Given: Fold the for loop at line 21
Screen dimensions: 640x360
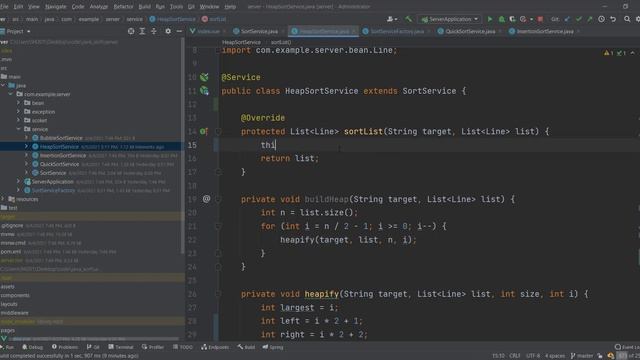Looking at the screenshot, I should pyautogui.click(x=218, y=226).
